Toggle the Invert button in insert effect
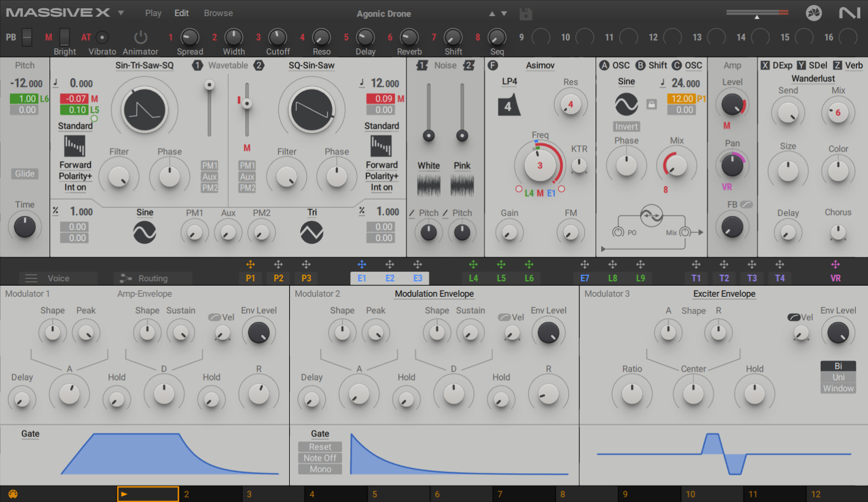This screenshot has height=502, width=868. [x=626, y=127]
